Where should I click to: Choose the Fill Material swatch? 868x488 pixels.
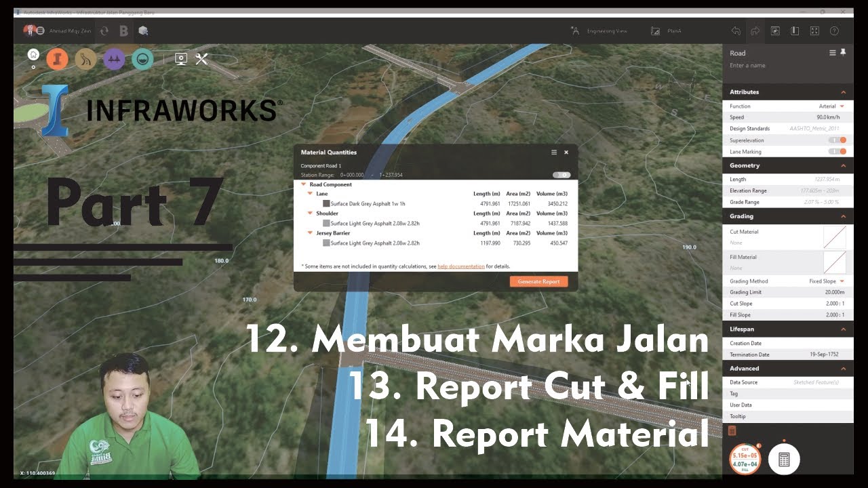pos(835,262)
